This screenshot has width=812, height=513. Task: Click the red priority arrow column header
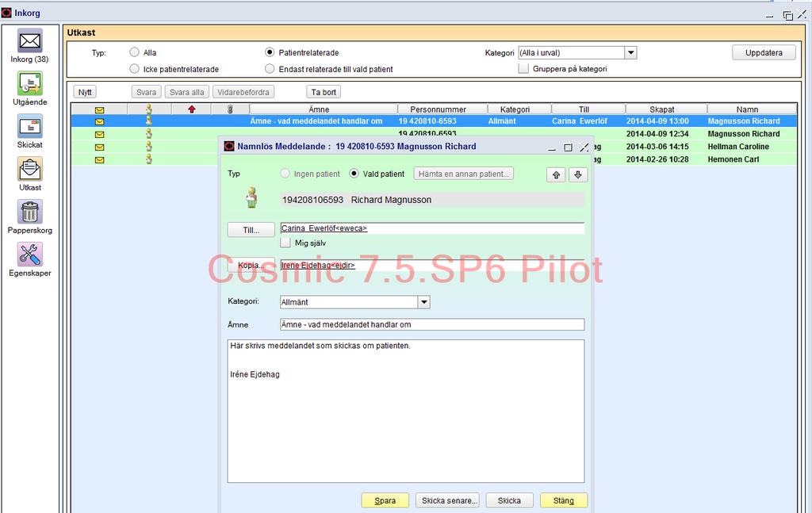192,109
